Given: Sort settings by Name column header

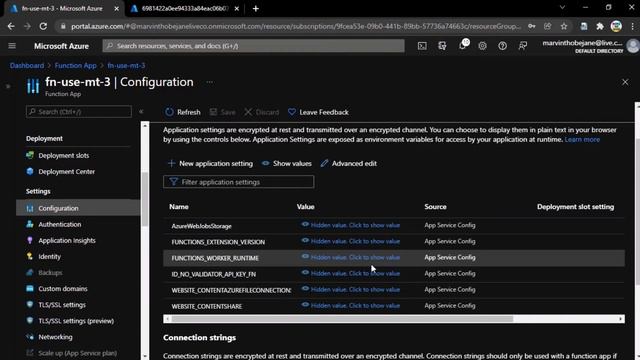Looking at the screenshot, I should click(x=179, y=207).
